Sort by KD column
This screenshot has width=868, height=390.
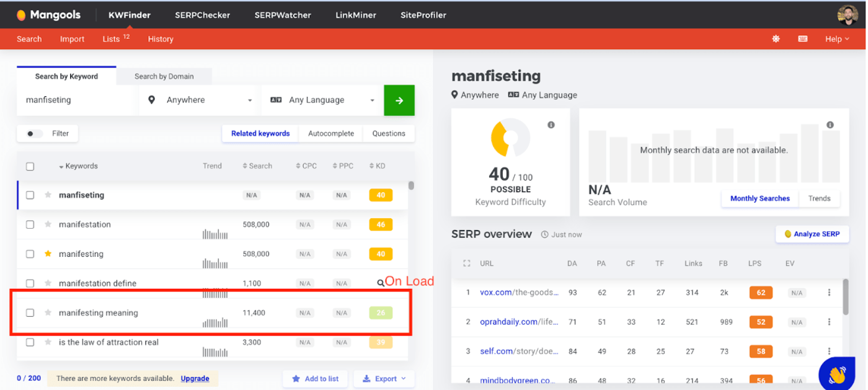pos(377,166)
